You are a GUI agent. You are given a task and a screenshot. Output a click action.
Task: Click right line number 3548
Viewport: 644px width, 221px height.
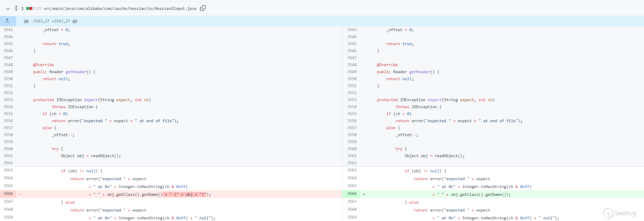352,65
